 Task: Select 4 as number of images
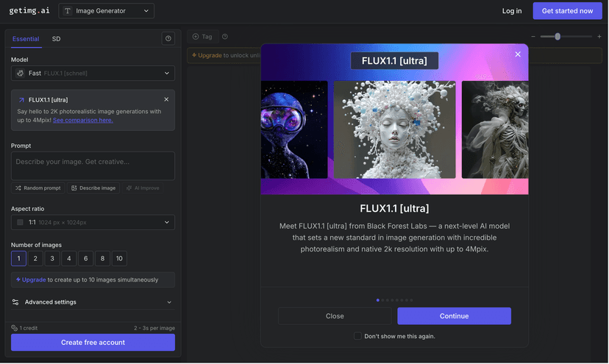68,258
